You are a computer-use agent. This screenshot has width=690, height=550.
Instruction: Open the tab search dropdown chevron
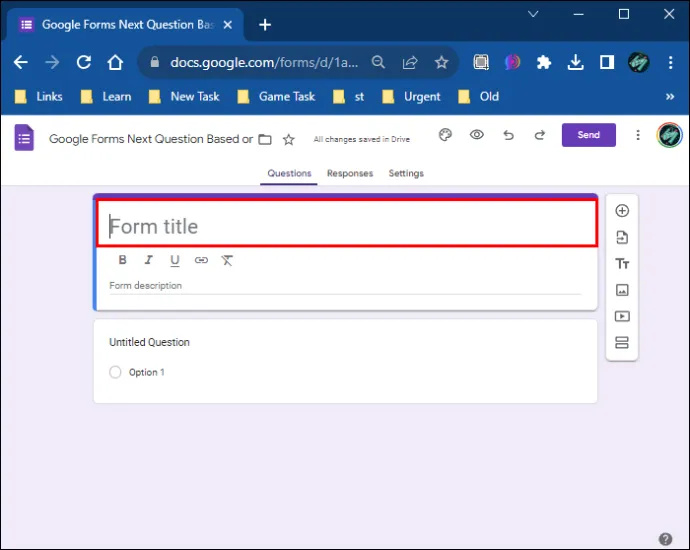[x=533, y=14]
